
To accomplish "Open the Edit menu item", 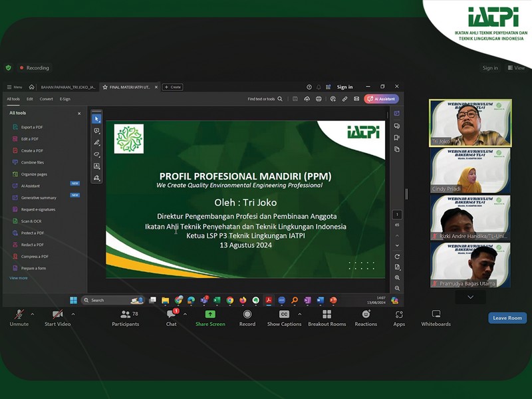I will 30,99.
